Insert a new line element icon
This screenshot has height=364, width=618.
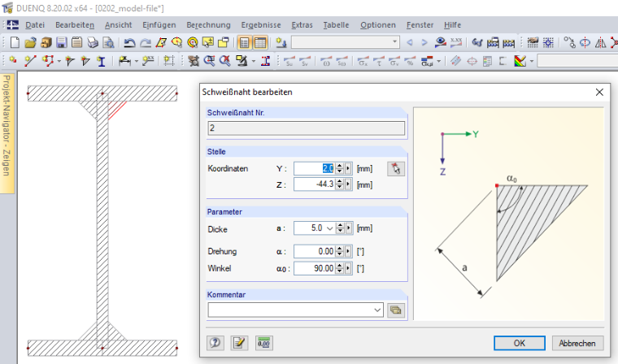(x=30, y=61)
